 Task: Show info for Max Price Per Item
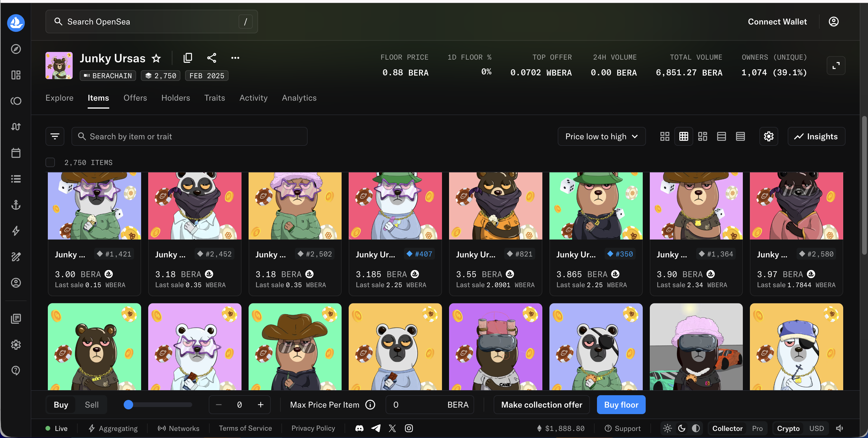tap(370, 405)
